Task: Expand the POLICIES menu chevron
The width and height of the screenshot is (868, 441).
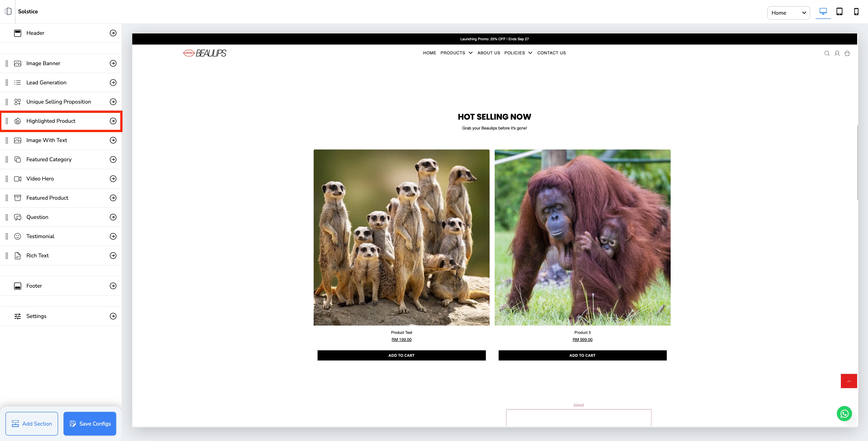Action: click(x=530, y=53)
